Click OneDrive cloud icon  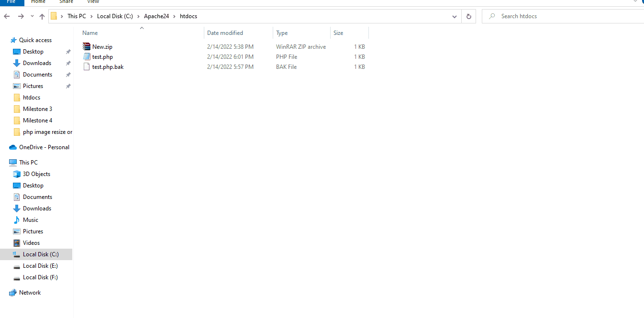pyautogui.click(x=13, y=147)
